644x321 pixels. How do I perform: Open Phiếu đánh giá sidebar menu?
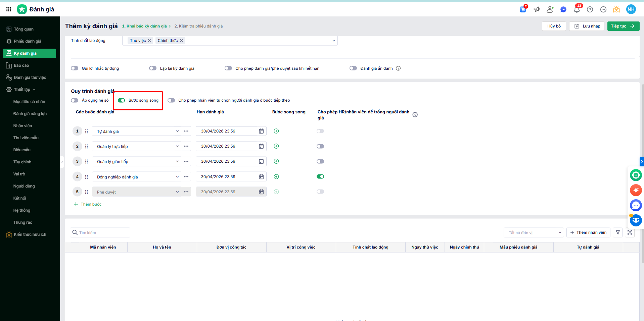click(x=27, y=41)
